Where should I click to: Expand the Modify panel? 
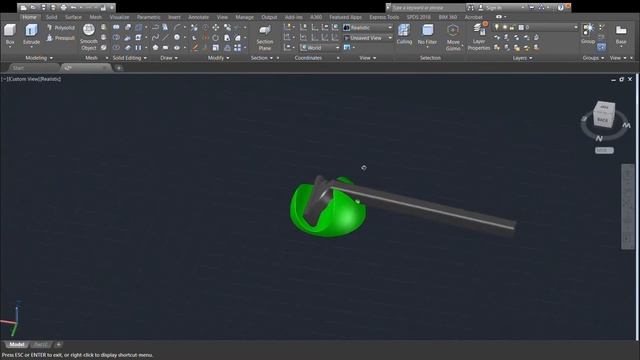(x=218, y=58)
